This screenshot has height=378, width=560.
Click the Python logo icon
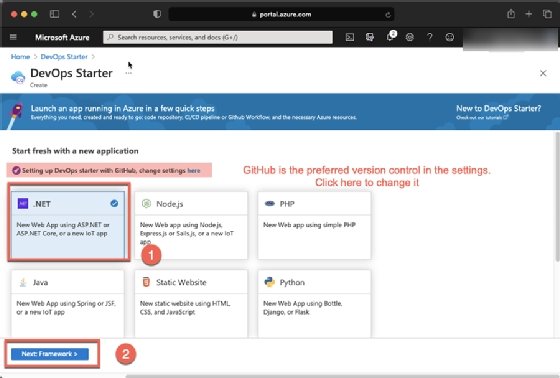click(x=270, y=282)
